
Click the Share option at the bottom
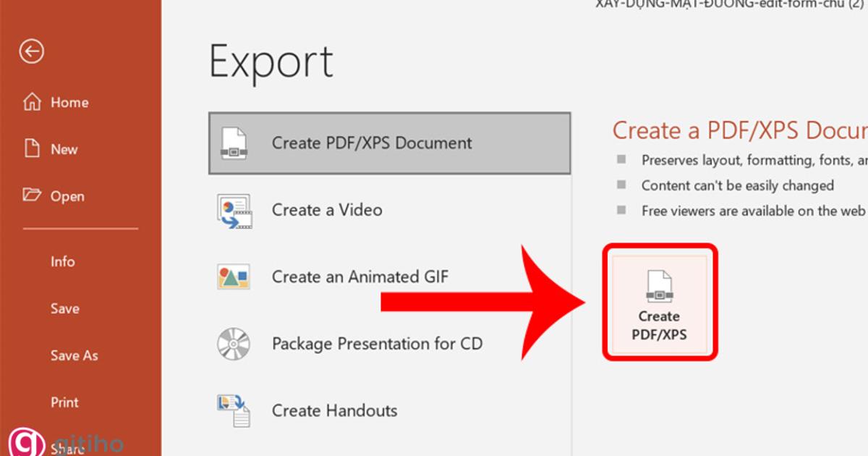(x=67, y=449)
